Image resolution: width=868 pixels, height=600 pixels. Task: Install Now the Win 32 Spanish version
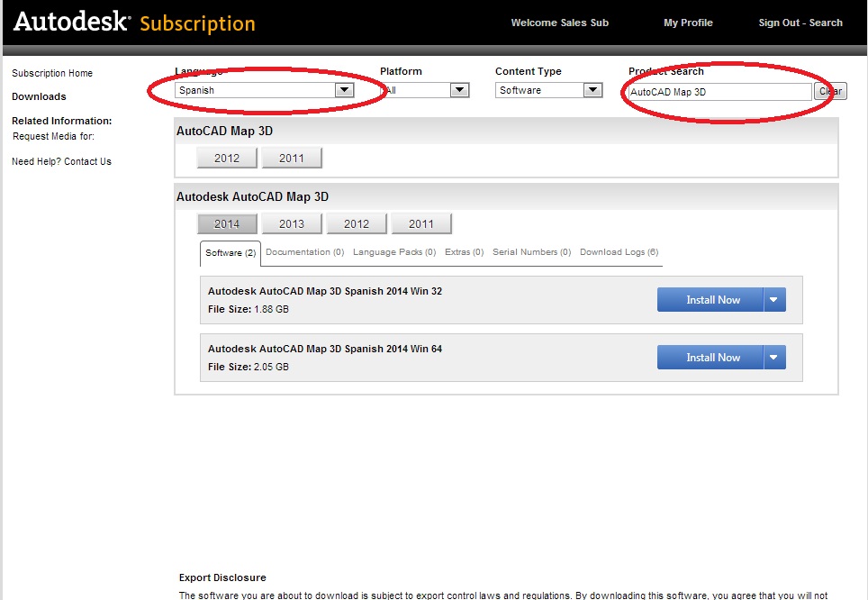[x=710, y=300]
